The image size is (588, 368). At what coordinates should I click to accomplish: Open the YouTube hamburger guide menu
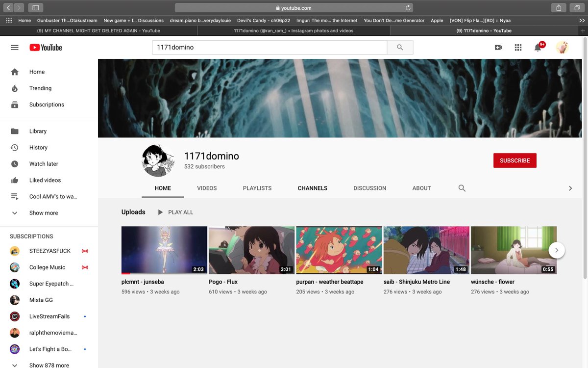[15, 48]
